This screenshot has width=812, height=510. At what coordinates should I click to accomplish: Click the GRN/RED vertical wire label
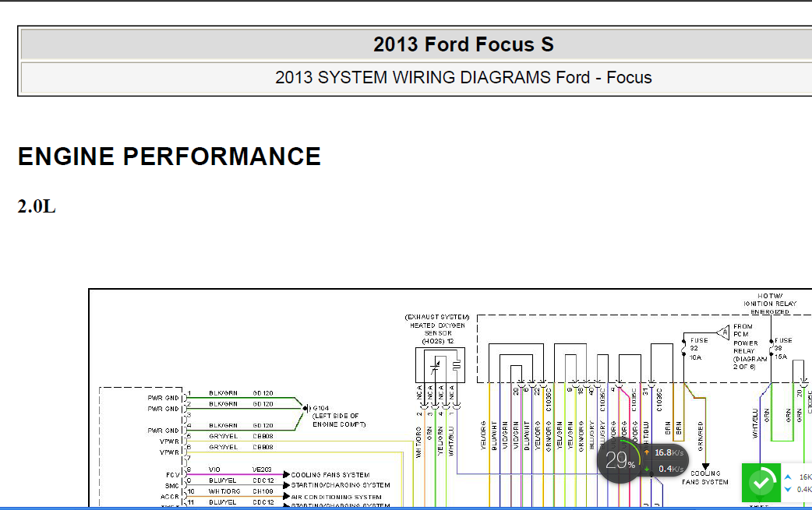point(701,436)
